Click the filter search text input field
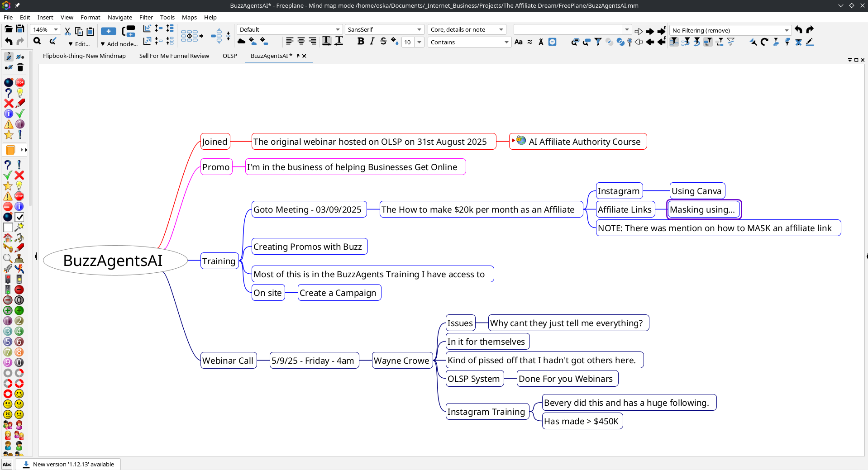Viewport: 868px width, 470px height. tap(568, 30)
